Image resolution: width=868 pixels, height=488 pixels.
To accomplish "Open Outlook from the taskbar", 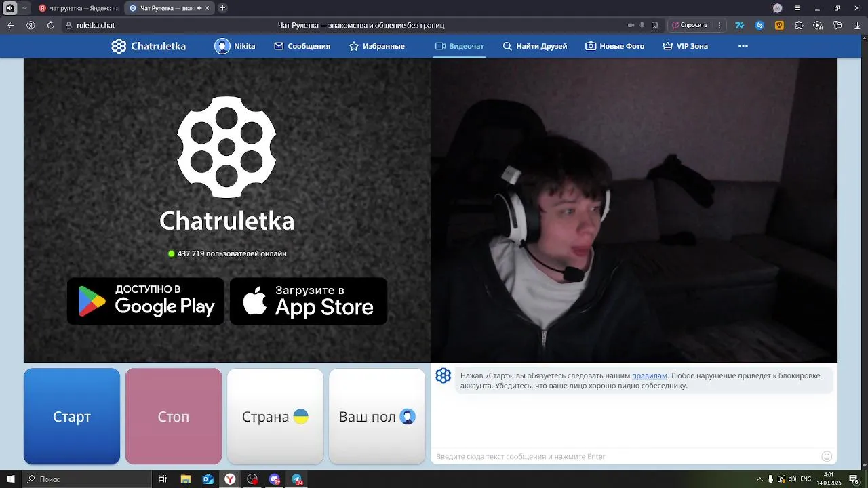I will click(208, 479).
